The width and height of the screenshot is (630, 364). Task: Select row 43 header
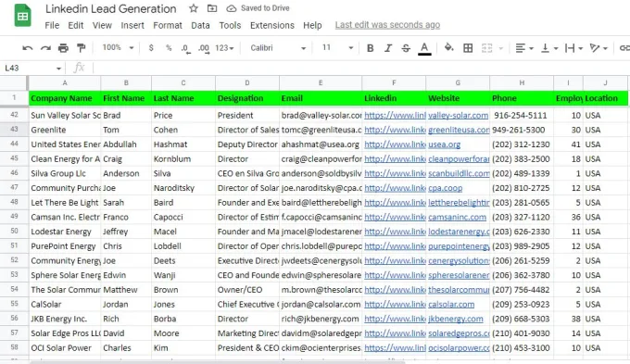pos(14,130)
